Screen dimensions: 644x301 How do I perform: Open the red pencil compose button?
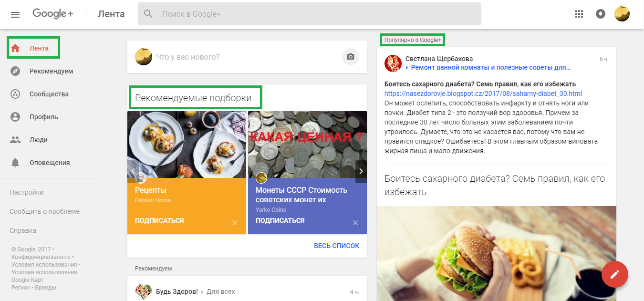coord(615,274)
